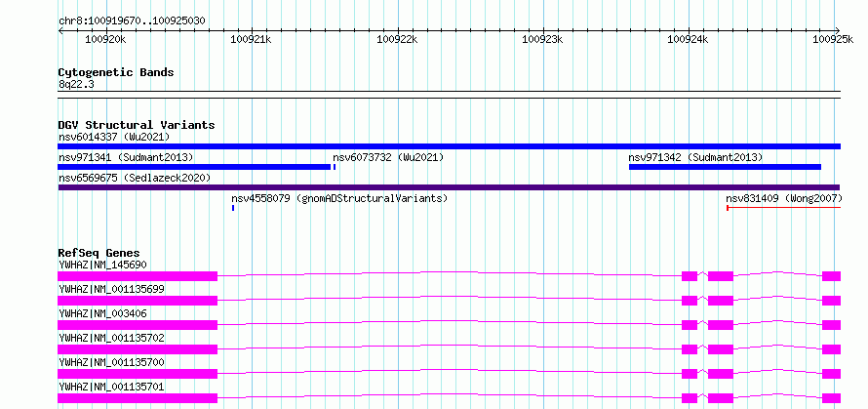This screenshot has width=868, height=409.
Task: Open the nsv6073732 (Wu2021) label
Action: click(388, 157)
